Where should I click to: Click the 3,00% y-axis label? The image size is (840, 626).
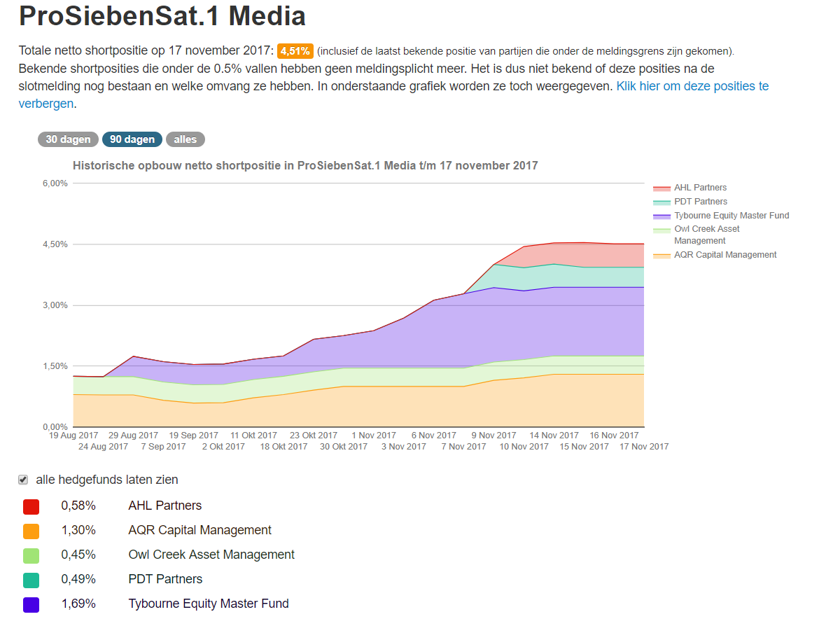tap(54, 305)
